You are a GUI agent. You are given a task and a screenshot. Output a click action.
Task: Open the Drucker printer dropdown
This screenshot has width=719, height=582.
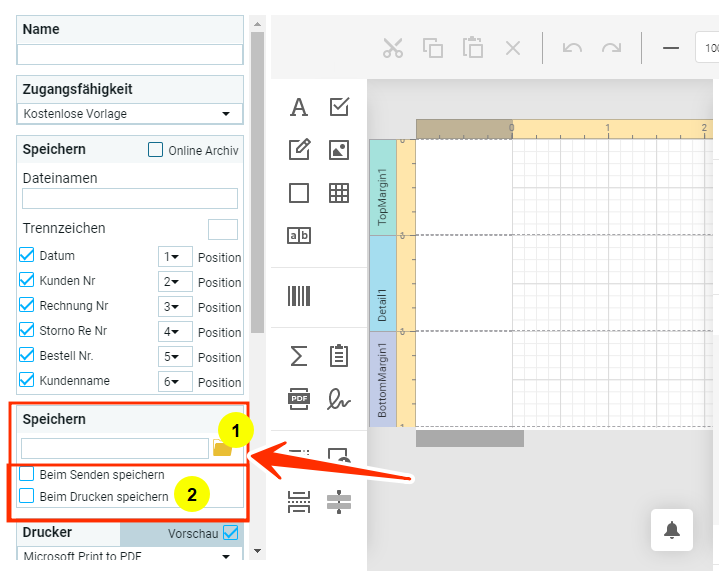[130, 556]
